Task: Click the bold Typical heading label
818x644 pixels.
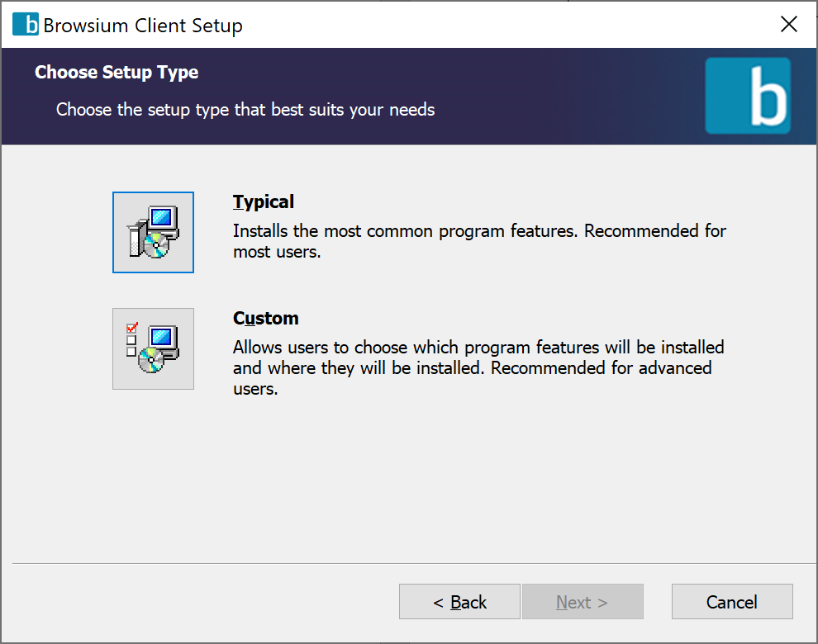Action: pos(264,201)
